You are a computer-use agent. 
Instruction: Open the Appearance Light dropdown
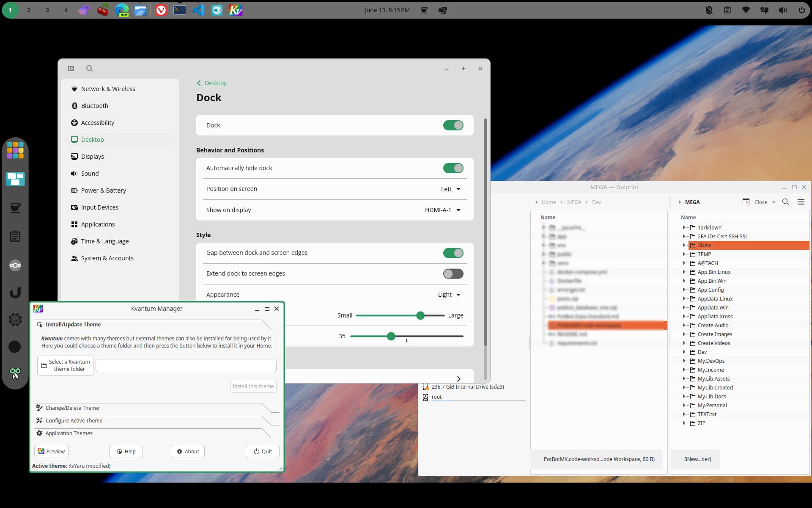[x=449, y=295]
